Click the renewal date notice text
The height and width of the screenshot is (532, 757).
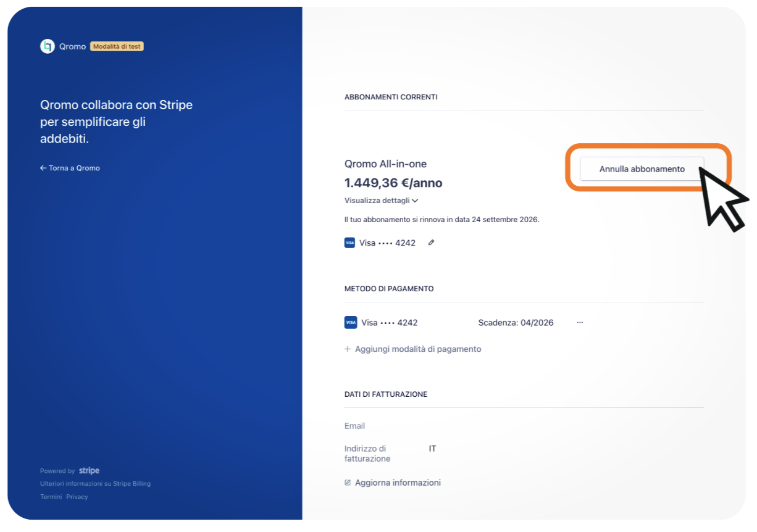442,219
